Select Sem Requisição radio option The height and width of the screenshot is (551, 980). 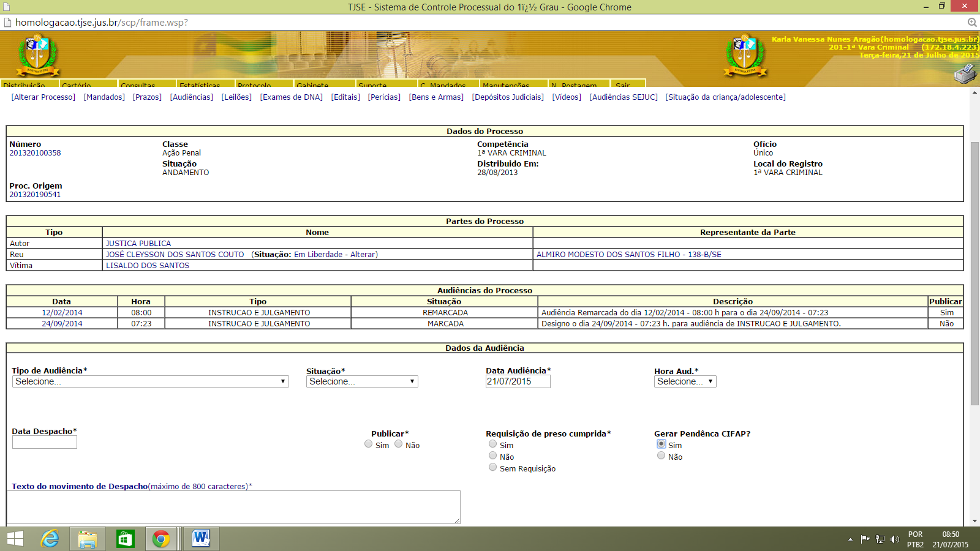[x=492, y=468]
